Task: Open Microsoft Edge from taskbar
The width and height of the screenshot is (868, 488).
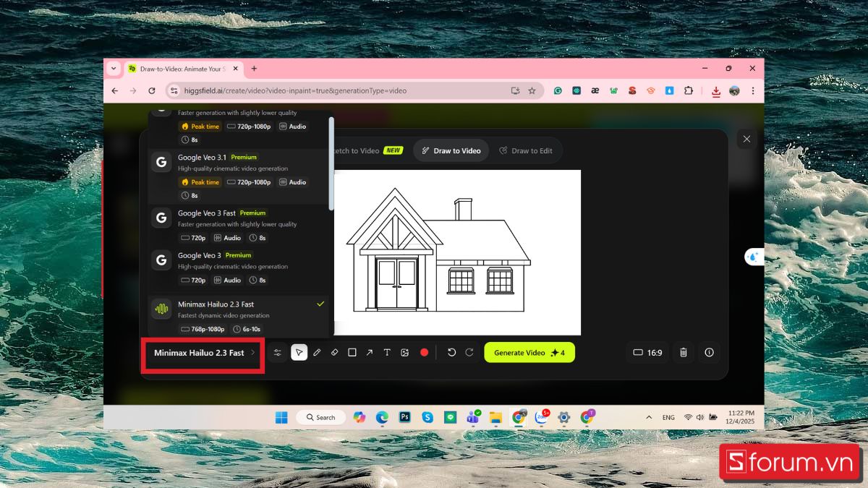Action: coord(382,417)
